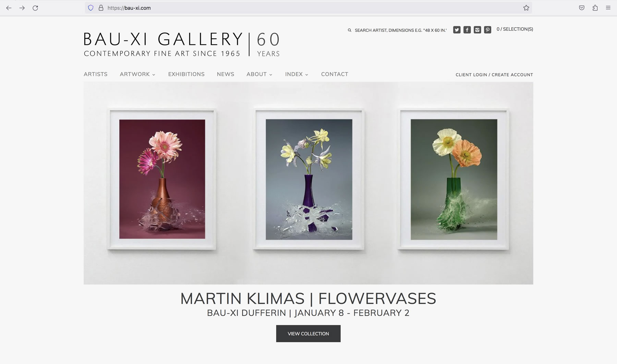Open the gallery's Twitter page icon
The height and width of the screenshot is (364, 617).
(457, 30)
